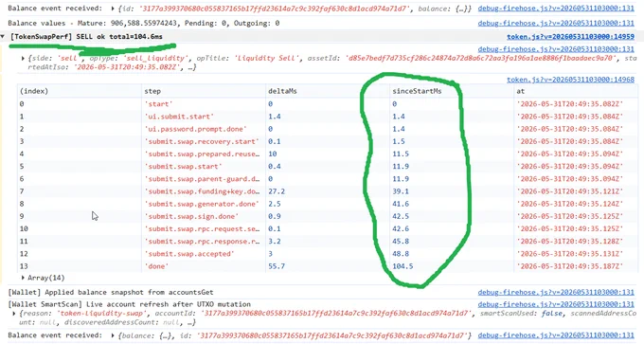Open debug-firehose.js link beside Wallet SmartScan message
644x344 pixels.
pyautogui.click(x=556, y=304)
